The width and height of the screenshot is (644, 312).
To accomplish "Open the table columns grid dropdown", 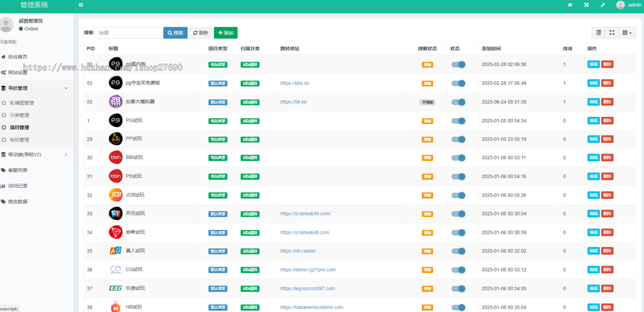I will pos(626,33).
